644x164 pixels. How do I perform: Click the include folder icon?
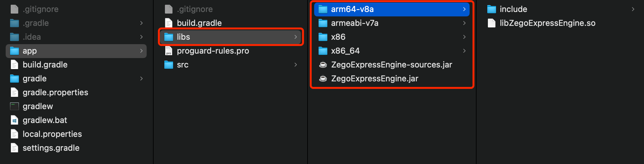pos(491,9)
